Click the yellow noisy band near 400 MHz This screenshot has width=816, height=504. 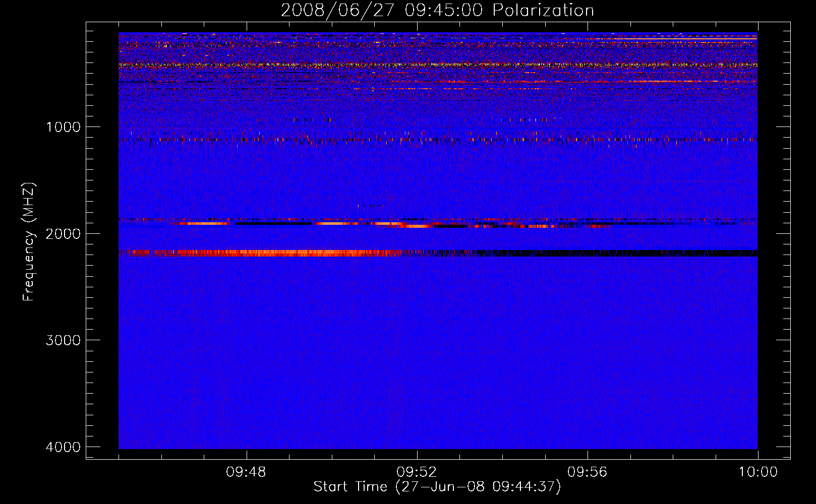[438, 65]
